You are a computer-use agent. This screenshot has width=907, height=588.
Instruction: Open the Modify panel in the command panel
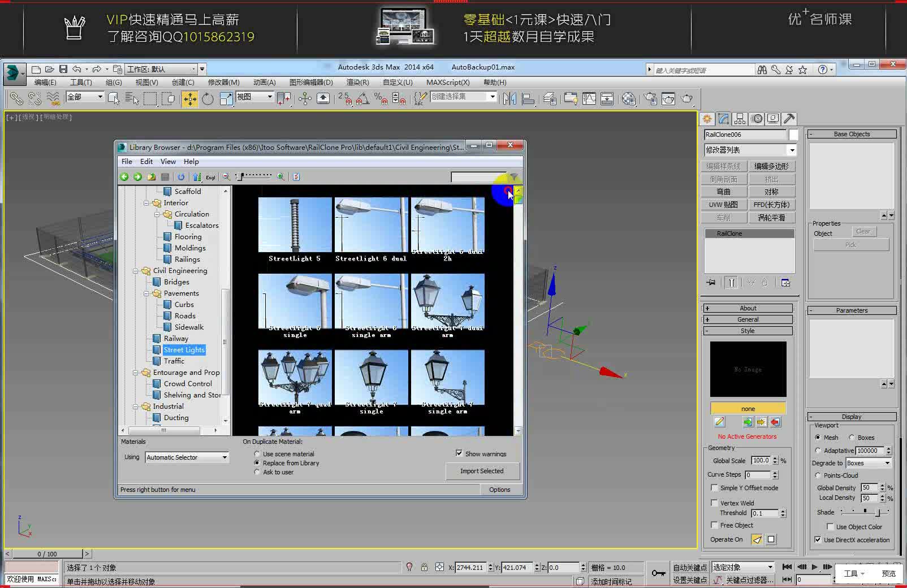(724, 119)
